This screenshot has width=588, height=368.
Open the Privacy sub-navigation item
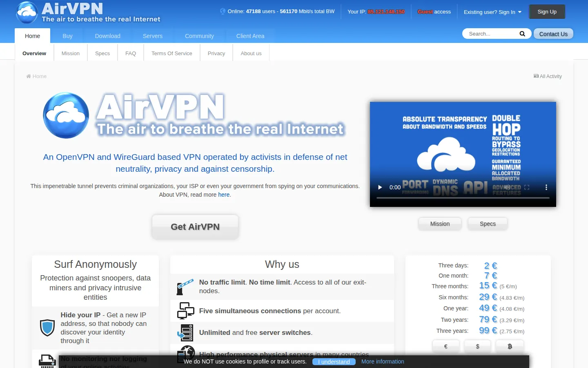(216, 53)
